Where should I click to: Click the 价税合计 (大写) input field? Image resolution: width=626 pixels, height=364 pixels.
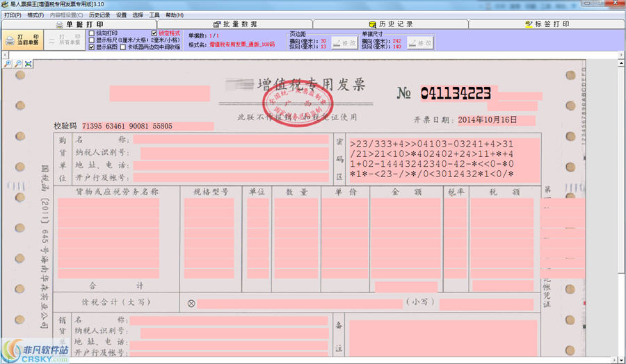[300, 304]
